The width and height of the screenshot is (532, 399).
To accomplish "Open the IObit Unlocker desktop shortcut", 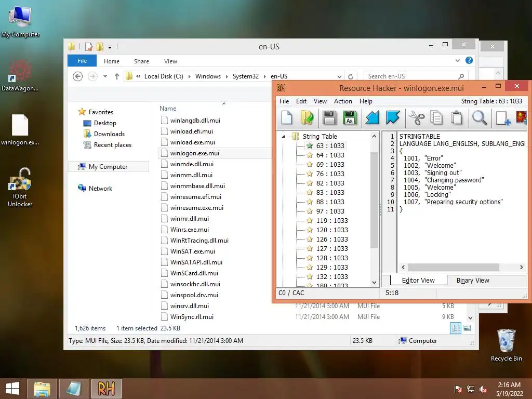I will pyautogui.click(x=20, y=187).
